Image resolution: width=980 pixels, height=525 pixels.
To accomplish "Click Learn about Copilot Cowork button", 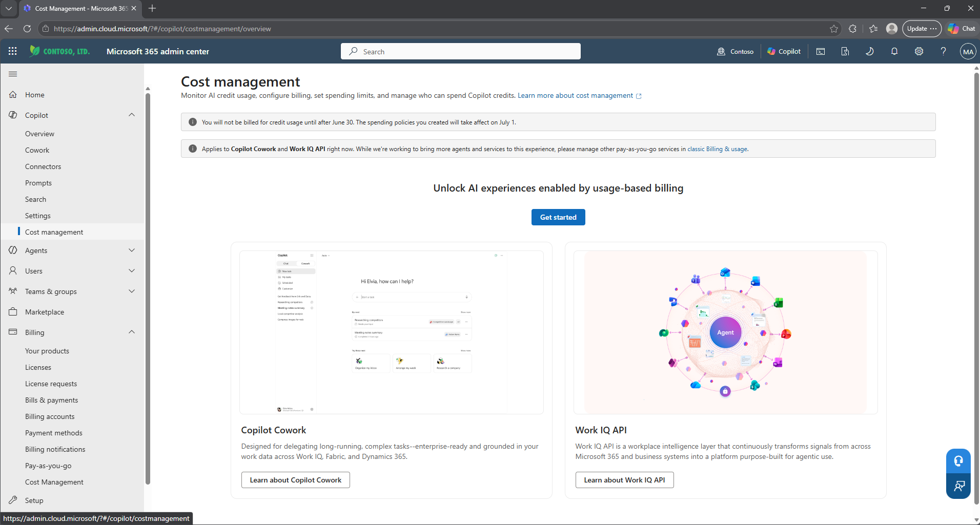I will [295, 480].
